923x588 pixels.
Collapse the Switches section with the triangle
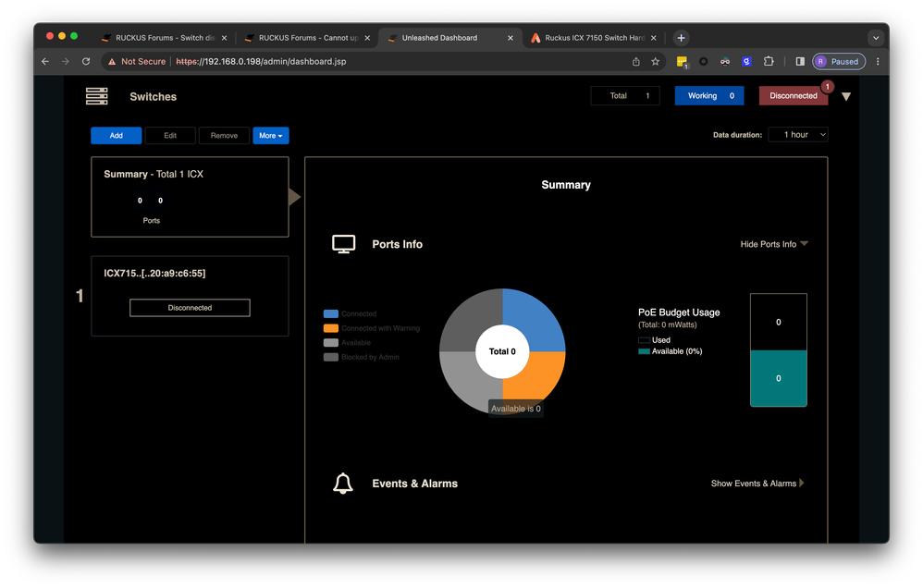pos(846,96)
